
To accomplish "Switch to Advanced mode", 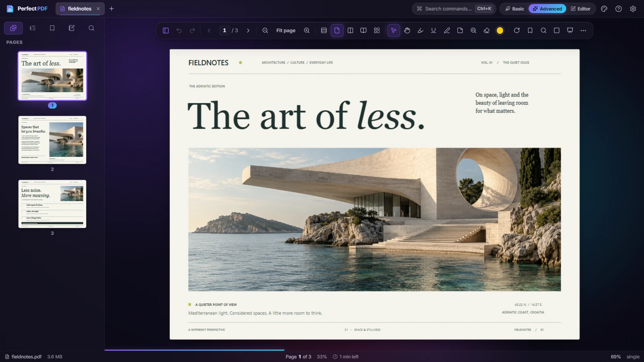I will pyautogui.click(x=547, y=9).
